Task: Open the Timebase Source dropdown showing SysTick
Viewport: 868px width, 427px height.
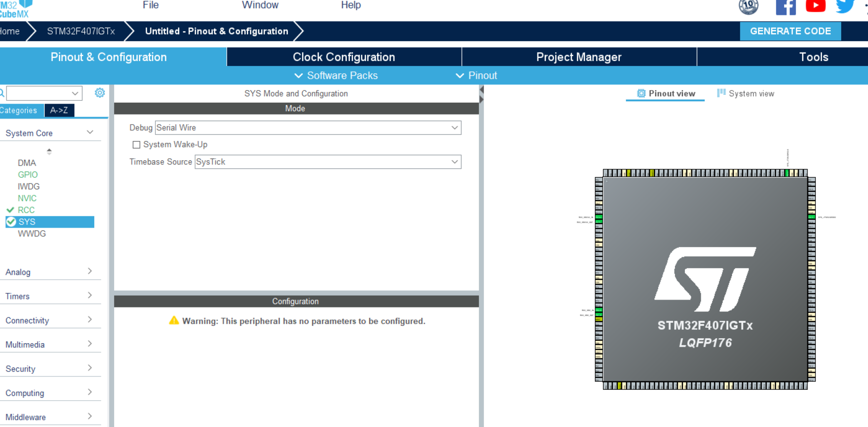Action: tap(328, 162)
